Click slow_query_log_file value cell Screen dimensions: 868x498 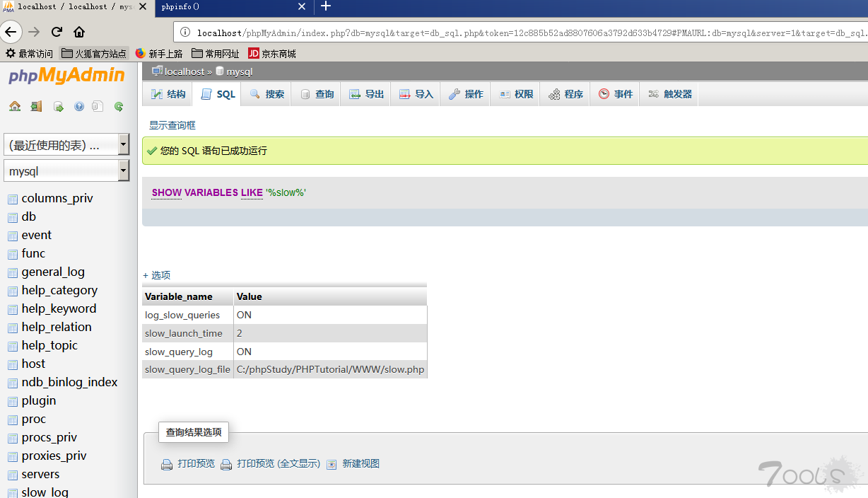330,369
